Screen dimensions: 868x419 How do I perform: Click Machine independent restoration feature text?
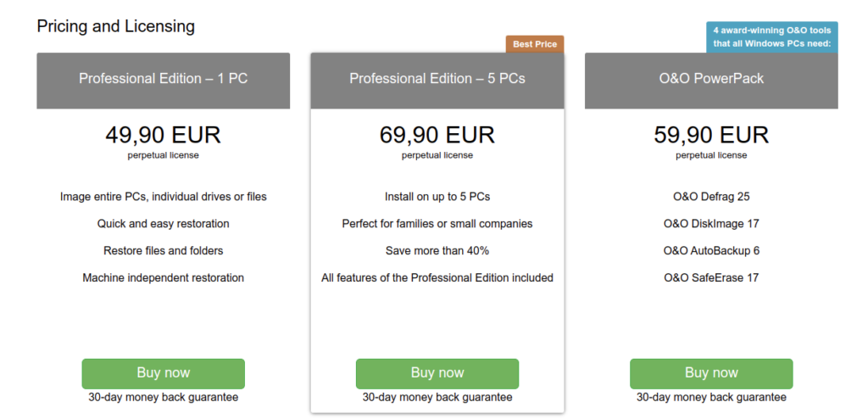(164, 277)
